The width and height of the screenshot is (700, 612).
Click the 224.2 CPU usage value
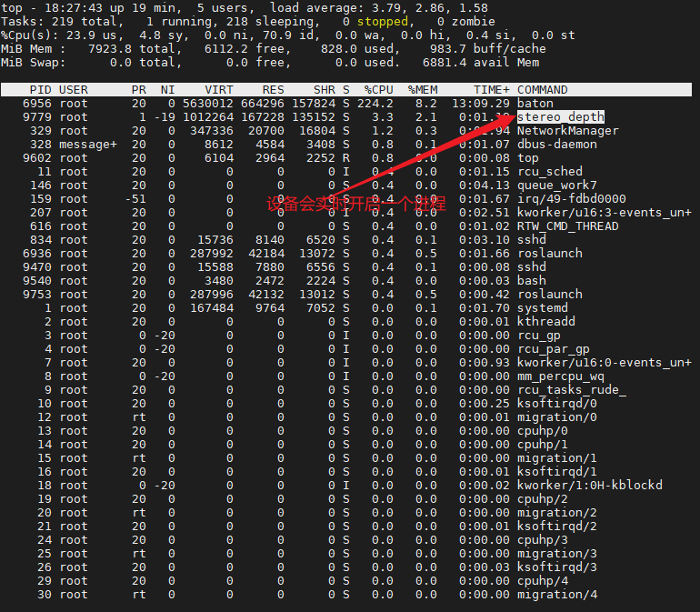(x=375, y=104)
